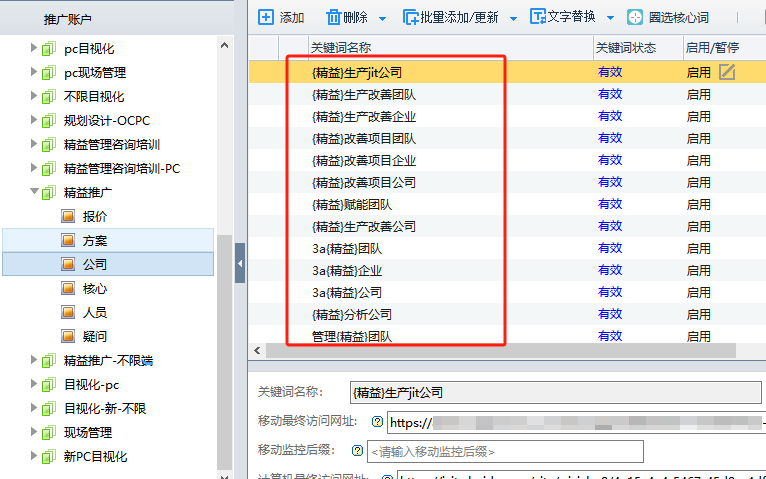Viewport: 766px width, 479px height.
Task: Click the 报价 unit orange icon
Action: click(68, 216)
